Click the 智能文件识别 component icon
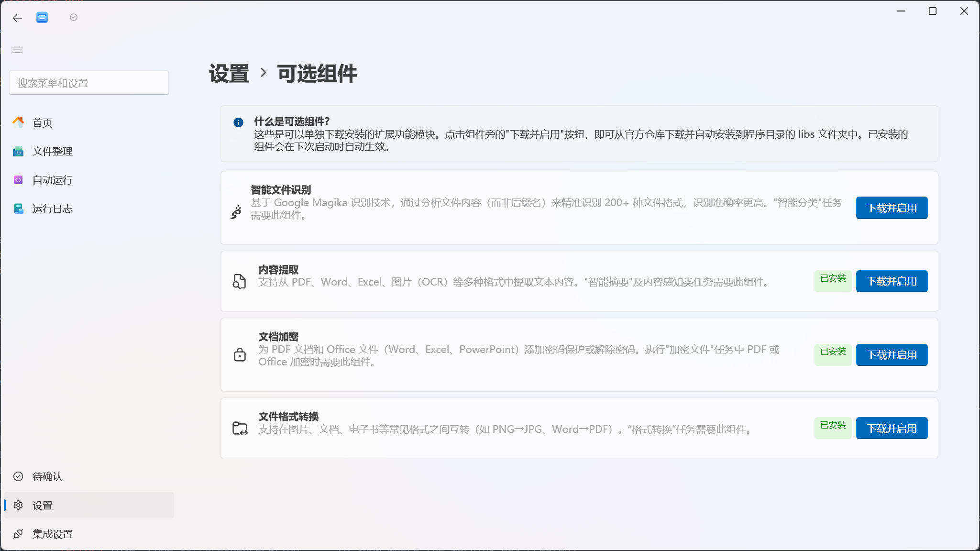Viewport: 980px width, 551px height. pyautogui.click(x=236, y=212)
